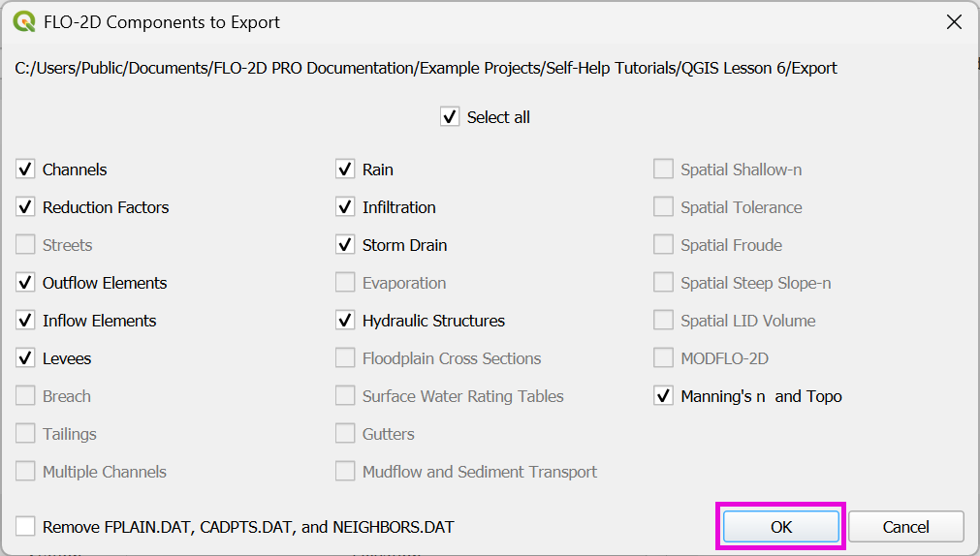Image resolution: width=980 pixels, height=556 pixels.
Task: Uncheck Reduction Factors checkbox
Action: [25, 207]
